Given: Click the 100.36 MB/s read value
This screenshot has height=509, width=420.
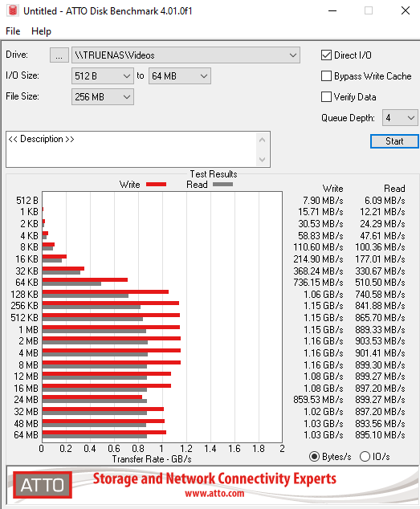Looking at the screenshot, I should tap(380, 247).
